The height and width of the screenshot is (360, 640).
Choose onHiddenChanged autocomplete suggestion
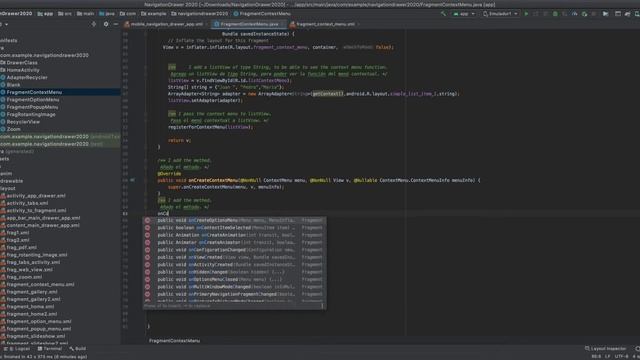click(x=234, y=272)
